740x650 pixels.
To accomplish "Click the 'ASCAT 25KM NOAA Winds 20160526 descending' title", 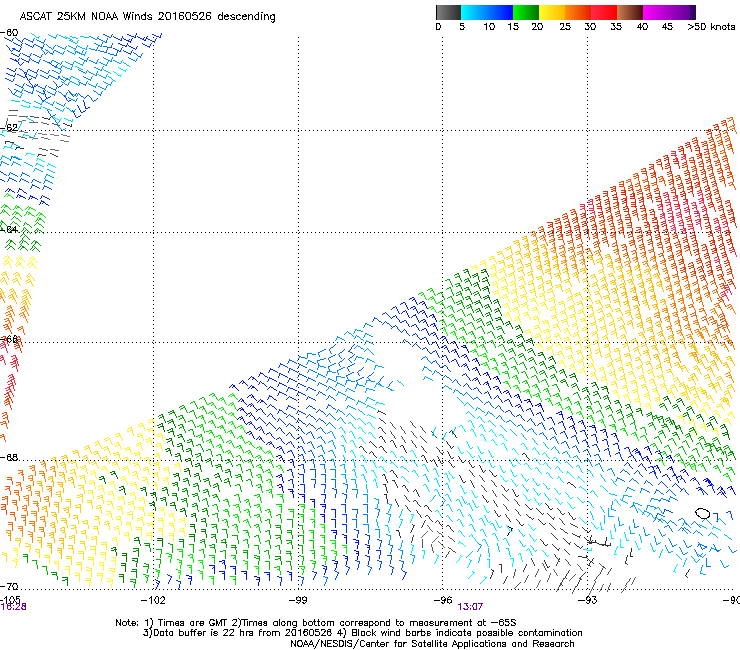I will (x=147, y=17).
